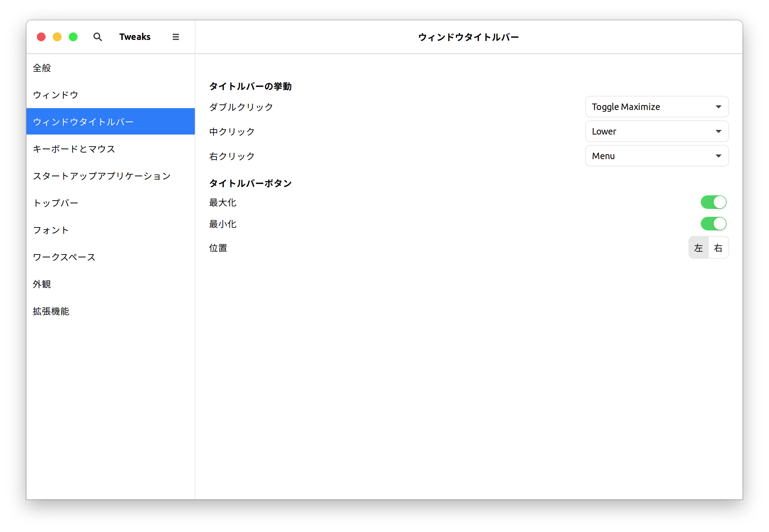Viewport: 769px width, 532px height.
Task: Click the 右クリック label
Action: 232,156
